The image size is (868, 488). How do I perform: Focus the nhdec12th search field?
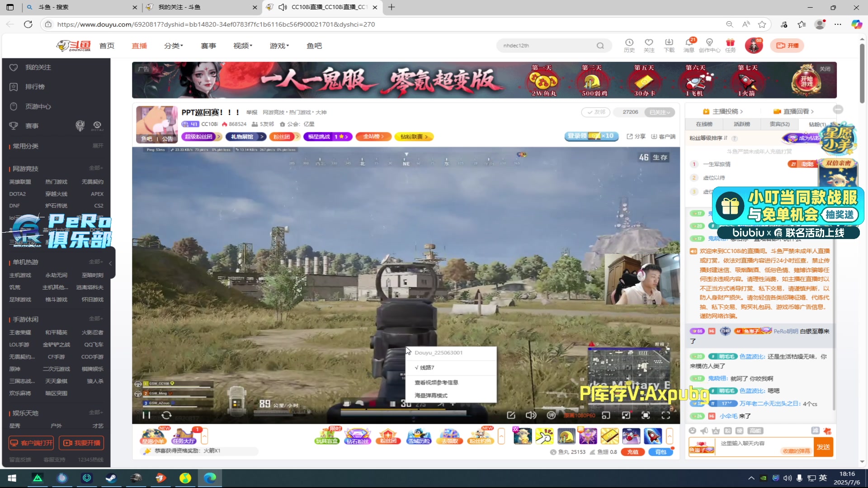(x=547, y=46)
